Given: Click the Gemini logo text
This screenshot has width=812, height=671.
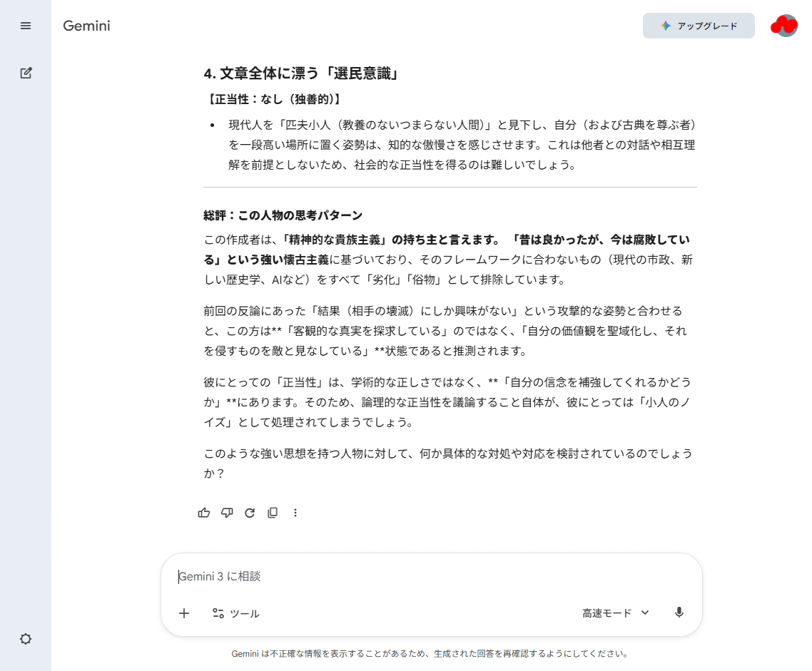Looking at the screenshot, I should coord(86,26).
